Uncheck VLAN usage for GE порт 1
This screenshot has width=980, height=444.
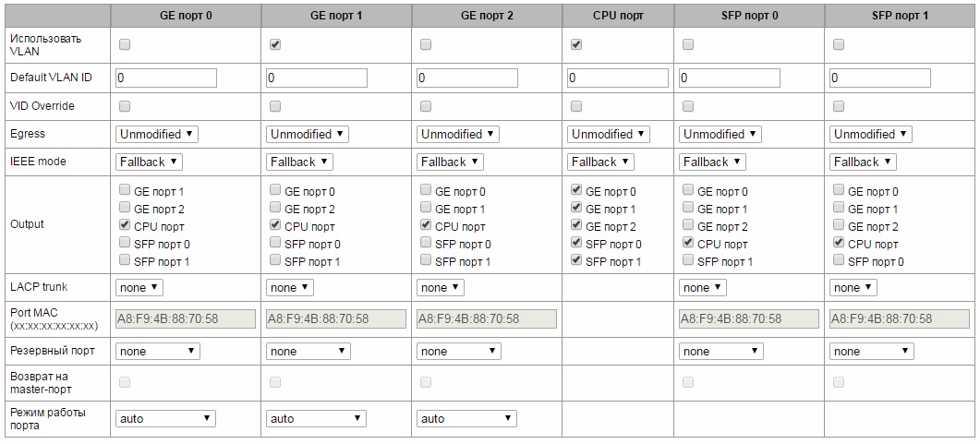pos(275,44)
